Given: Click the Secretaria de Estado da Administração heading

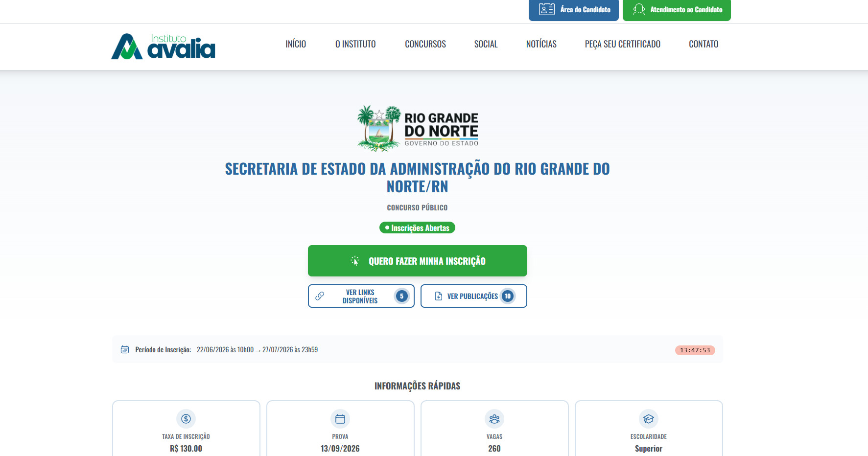Looking at the screenshot, I should pos(417,178).
